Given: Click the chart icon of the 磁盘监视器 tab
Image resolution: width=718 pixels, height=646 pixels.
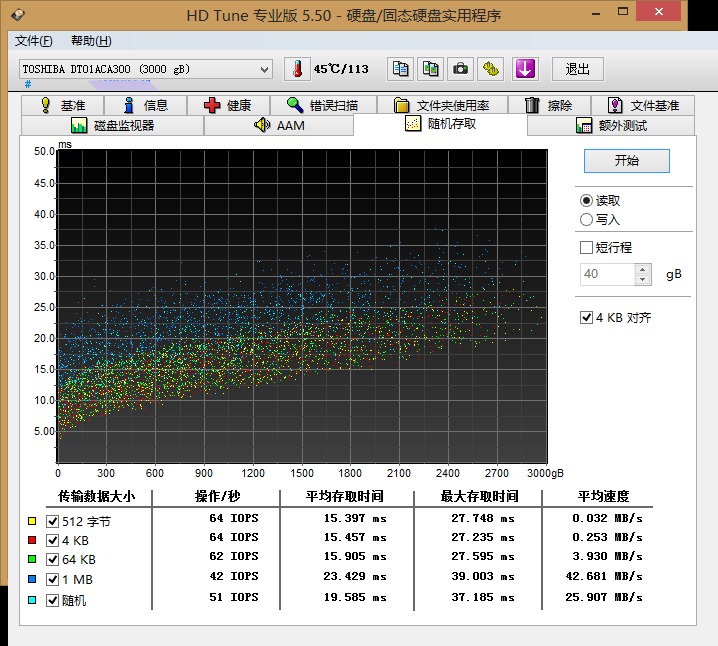Looking at the screenshot, I should 79,125.
